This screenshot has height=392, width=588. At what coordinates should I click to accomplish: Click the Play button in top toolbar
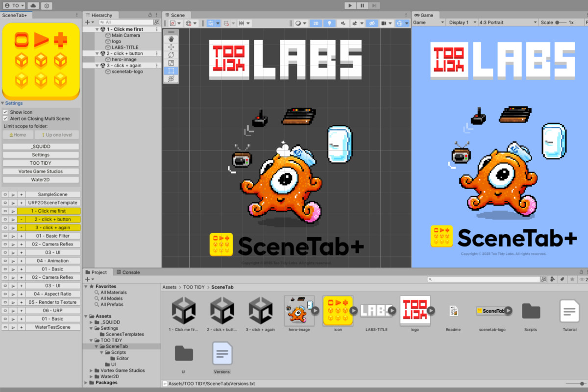pyautogui.click(x=350, y=5)
